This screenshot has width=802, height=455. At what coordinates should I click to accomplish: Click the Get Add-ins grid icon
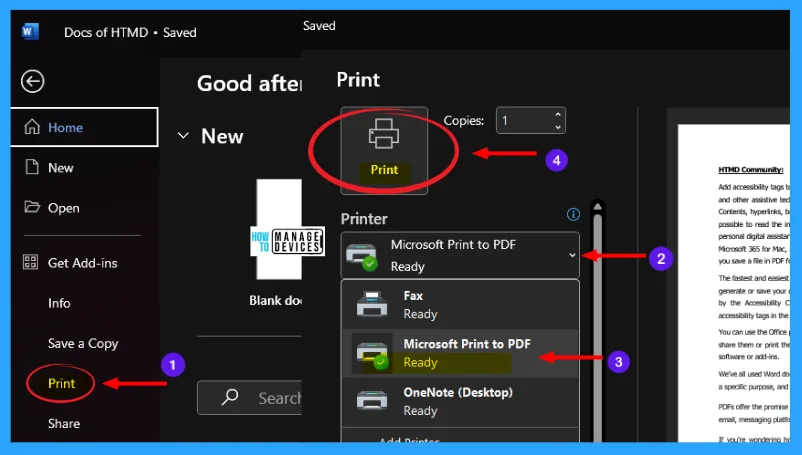[31, 262]
